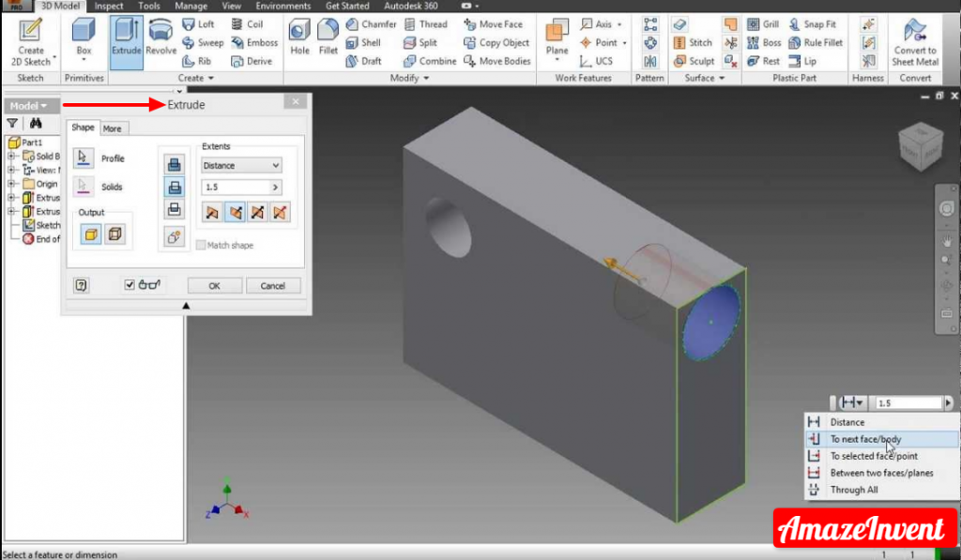Pick the Emboss tool
961x560 pixels.
click(254, 42)
